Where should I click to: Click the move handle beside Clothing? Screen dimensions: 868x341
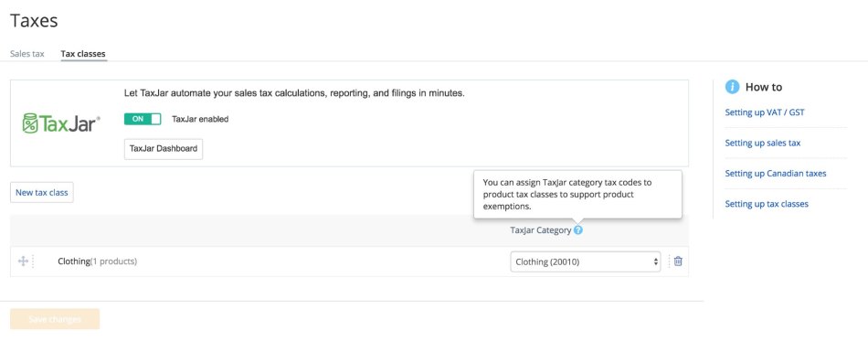(x=23, y=261)
